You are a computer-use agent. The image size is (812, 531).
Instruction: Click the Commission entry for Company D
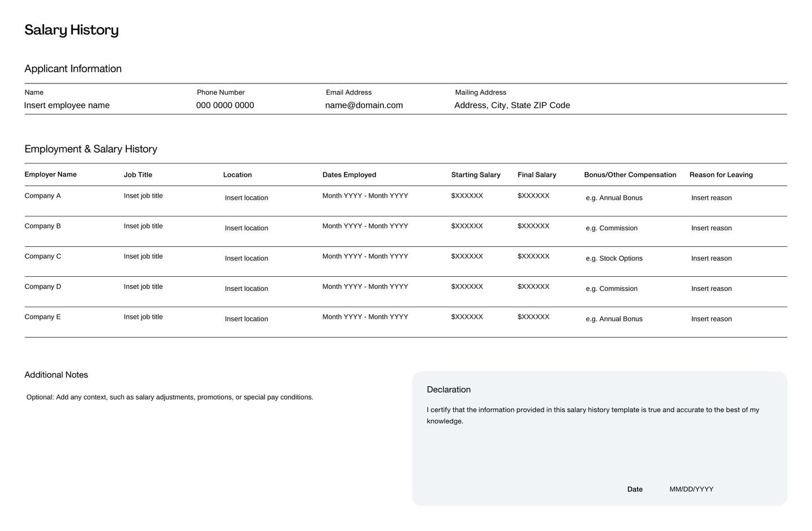pos(612,289)
